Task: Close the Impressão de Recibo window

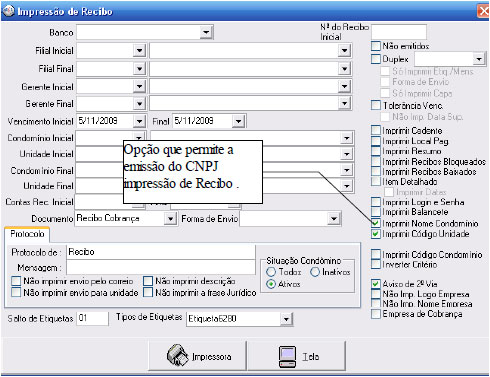Action: (x=483, y=11)
